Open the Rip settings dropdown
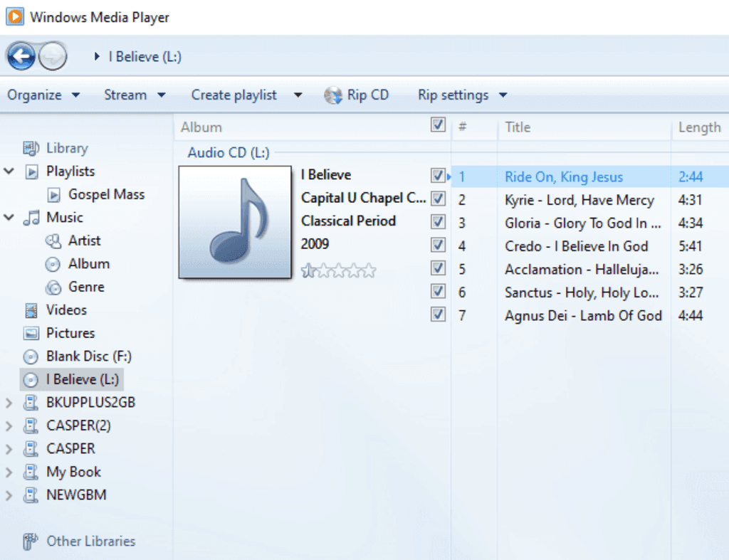729x560 pixels. tap(453, 95)
